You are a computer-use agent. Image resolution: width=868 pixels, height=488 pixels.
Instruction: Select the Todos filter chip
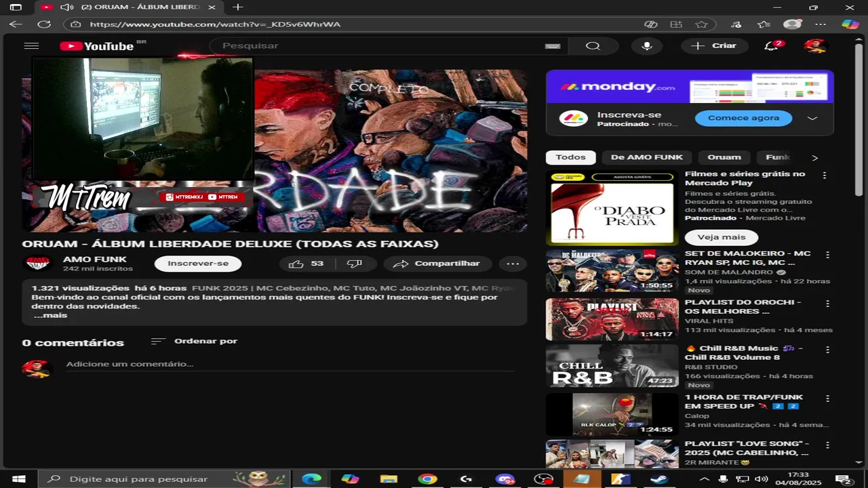coord(570,157)
